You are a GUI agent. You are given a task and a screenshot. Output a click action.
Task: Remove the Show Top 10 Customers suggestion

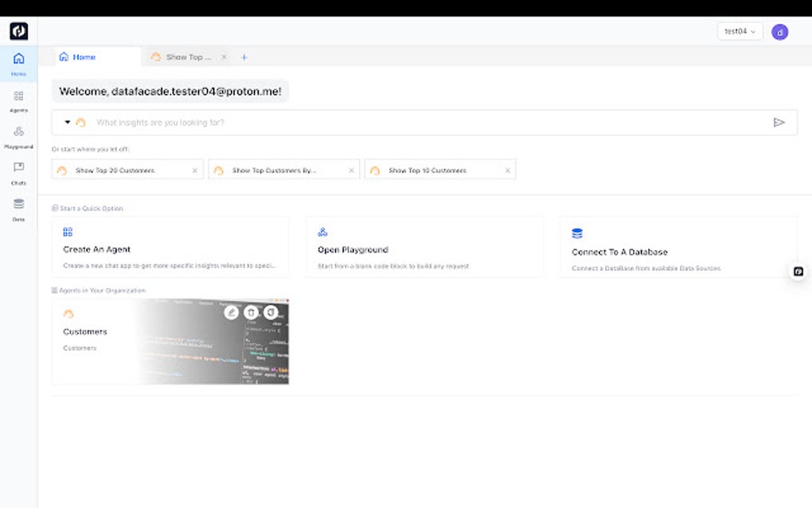pyautogui.click(x=508, y=170)
